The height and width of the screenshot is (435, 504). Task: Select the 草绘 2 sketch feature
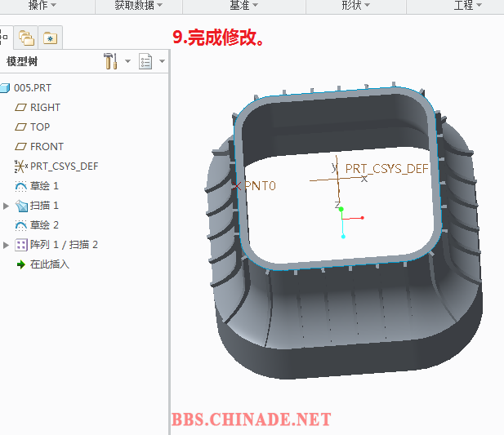pos(44,224)
